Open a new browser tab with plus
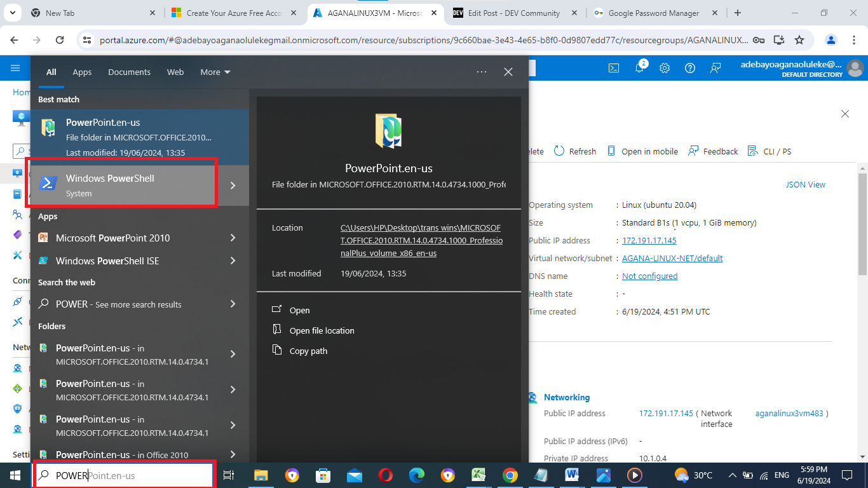This screenshot has height=488, width=868. coord(737,13)
